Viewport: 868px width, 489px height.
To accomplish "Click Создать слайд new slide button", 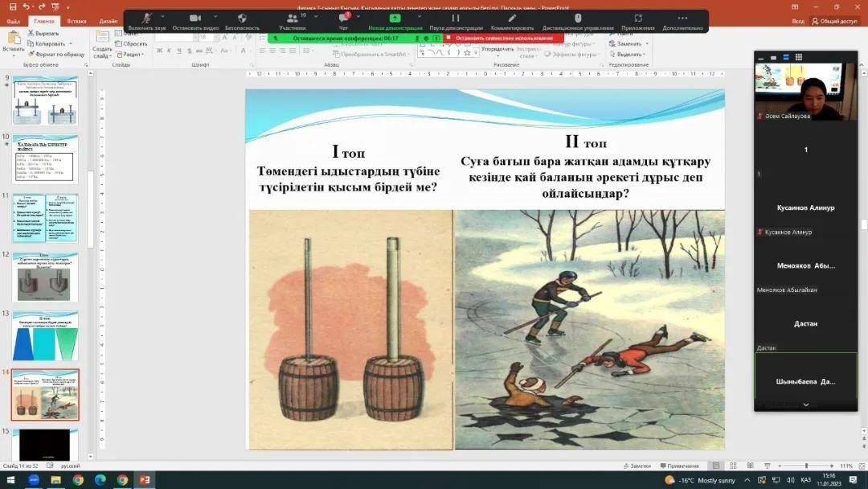I will point(102,44).
